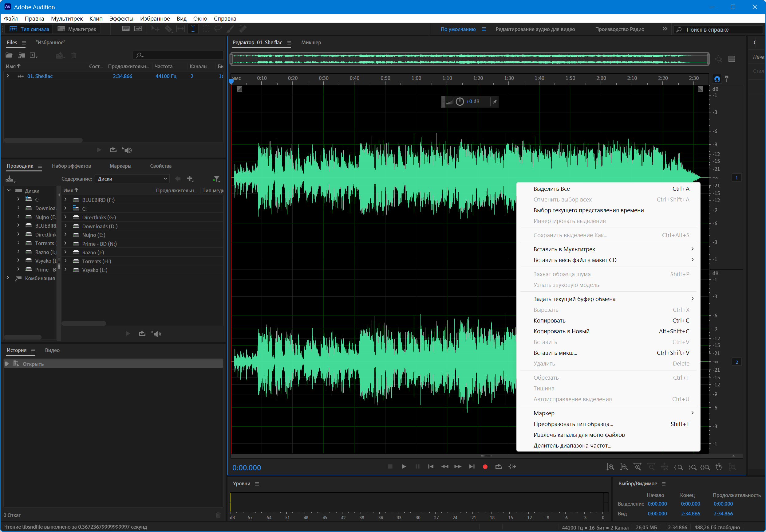Screen dimensions: 766x532
Task: Toggle snapping with the magnet icon
Action: point(717,79)
